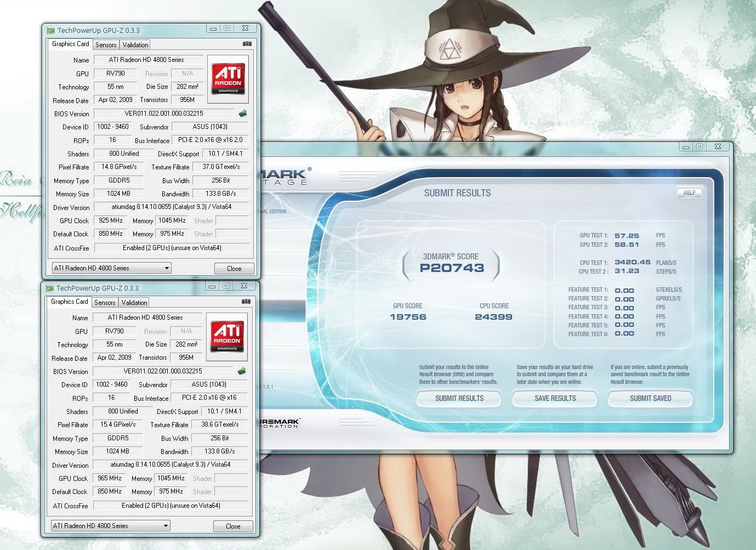Click the P20743 3DMark score value
756x550 pixels.
click(452, 268)
